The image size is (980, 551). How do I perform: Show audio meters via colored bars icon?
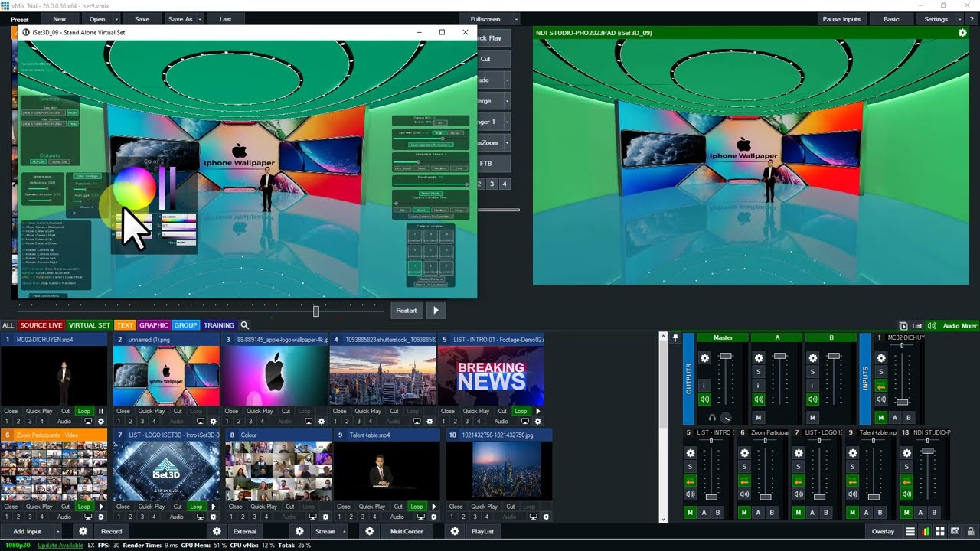926,531
